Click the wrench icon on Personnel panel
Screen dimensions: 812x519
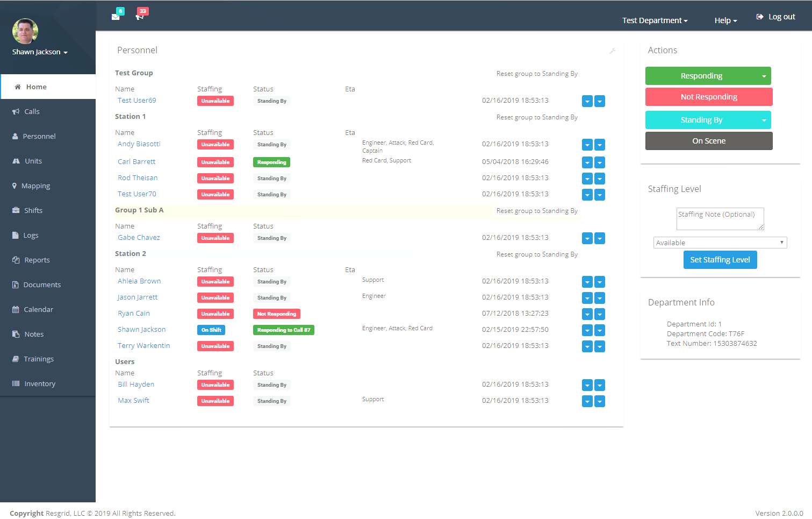click(x=612, y=50)
